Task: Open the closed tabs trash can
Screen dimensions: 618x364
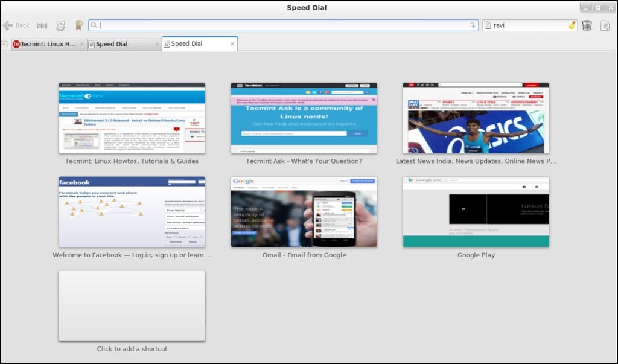Action: tap(587, 25)
